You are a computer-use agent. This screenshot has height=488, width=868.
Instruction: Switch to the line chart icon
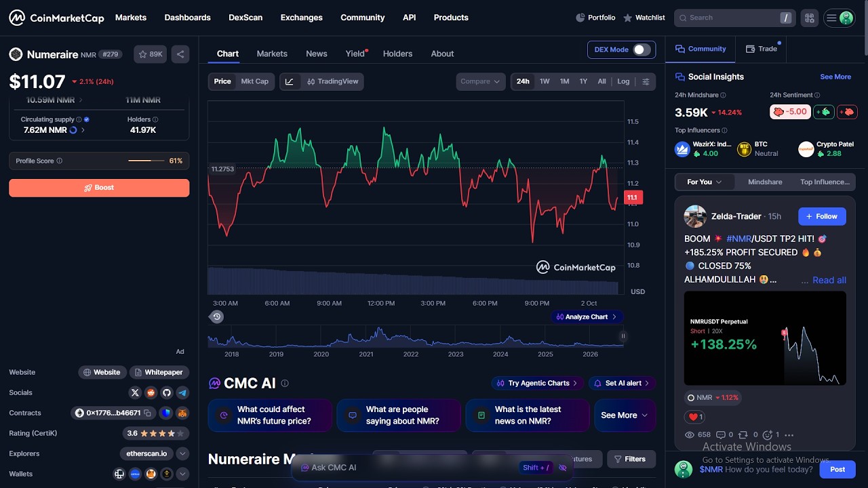pos(290,81)
